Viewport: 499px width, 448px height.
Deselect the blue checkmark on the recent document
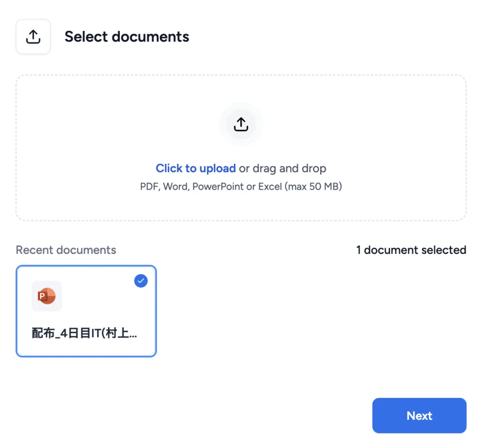[141, 281]
